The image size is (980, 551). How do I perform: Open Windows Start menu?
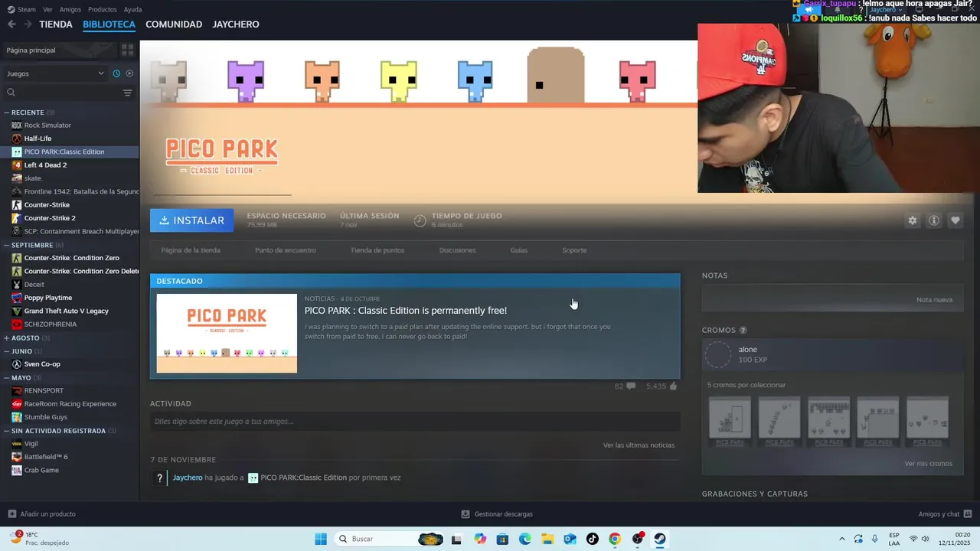pyautogui.click(x=321, y=539)
